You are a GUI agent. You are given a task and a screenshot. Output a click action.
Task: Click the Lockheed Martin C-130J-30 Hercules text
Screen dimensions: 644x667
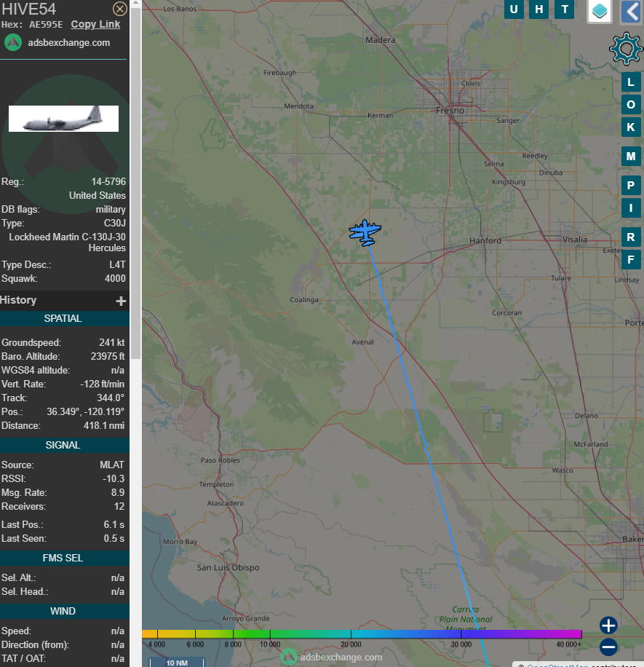pos(67,242)
